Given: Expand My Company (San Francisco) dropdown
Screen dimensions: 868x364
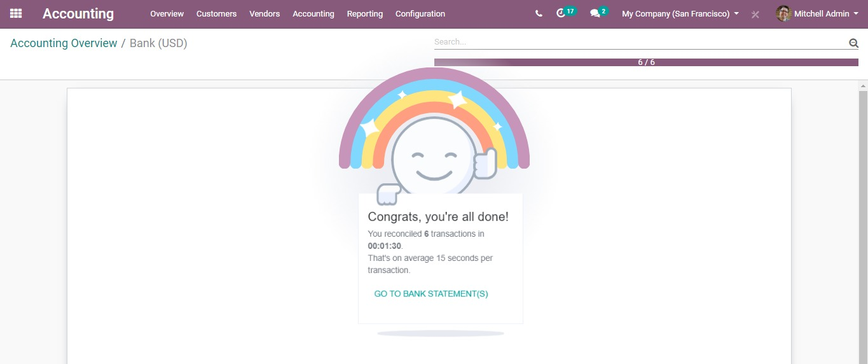Looking at the screenshot, I should 680,13.
